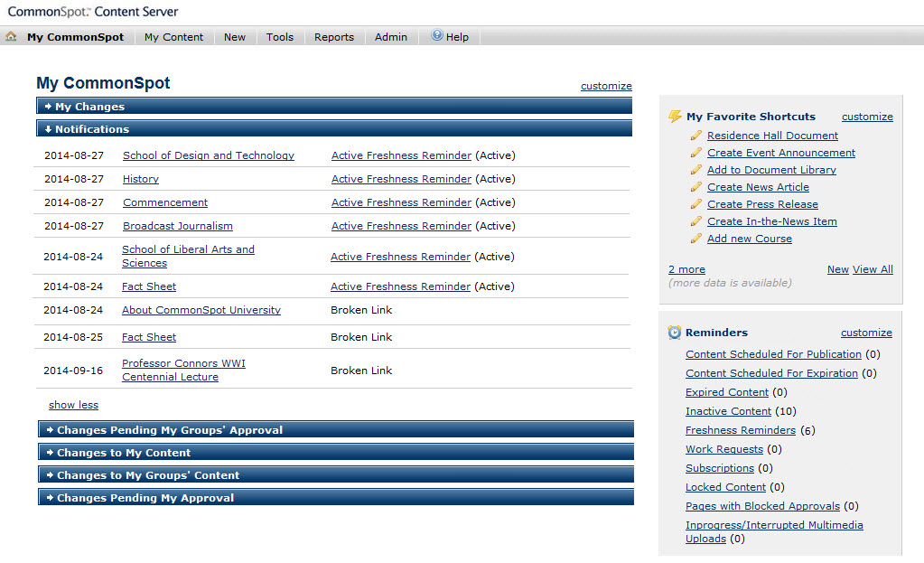Click pencil icon beside Residence Hall Document
This screenshot has width=924, height=563.
click(x=696, y=136)
